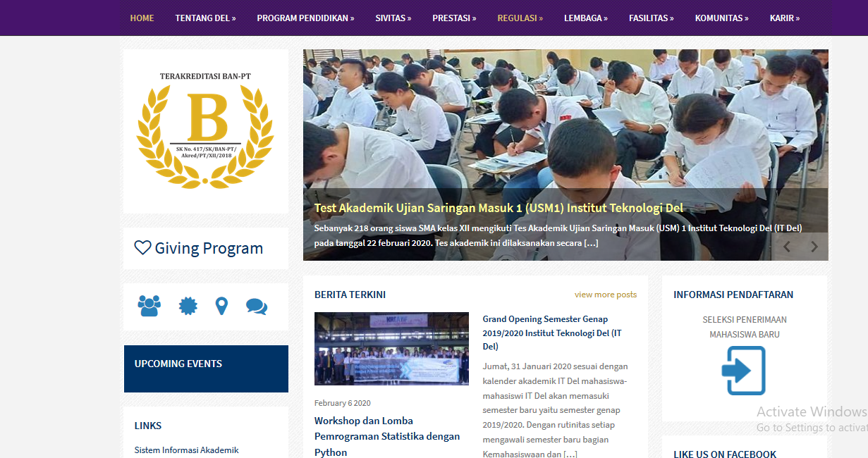Viewport: 868px width, 458px height.
Task: Expand the SIVITAS menu
Action: pos(393,18)
